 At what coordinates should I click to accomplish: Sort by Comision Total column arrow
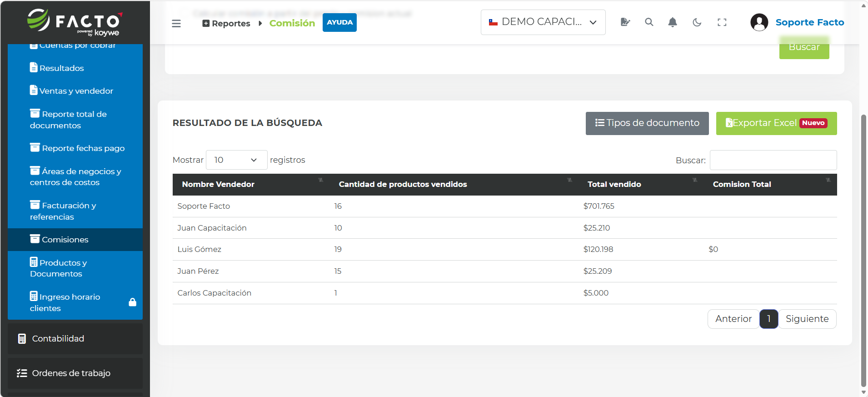[x=828, y=180]
